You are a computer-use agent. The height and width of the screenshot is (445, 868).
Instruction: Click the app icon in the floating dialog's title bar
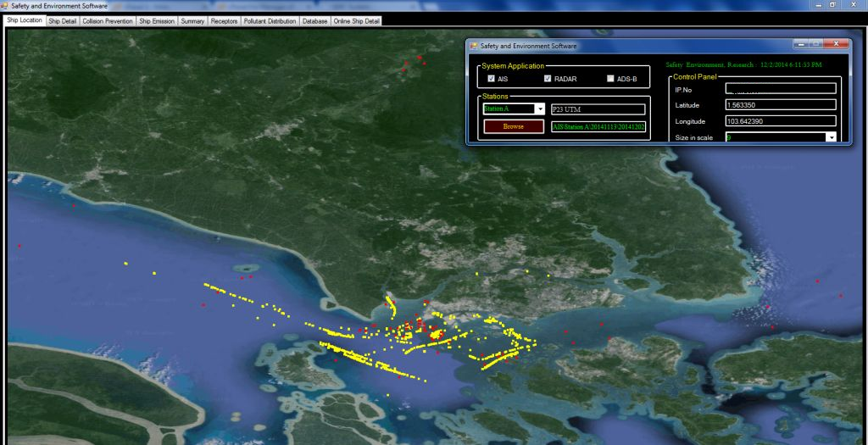point(474,46)
